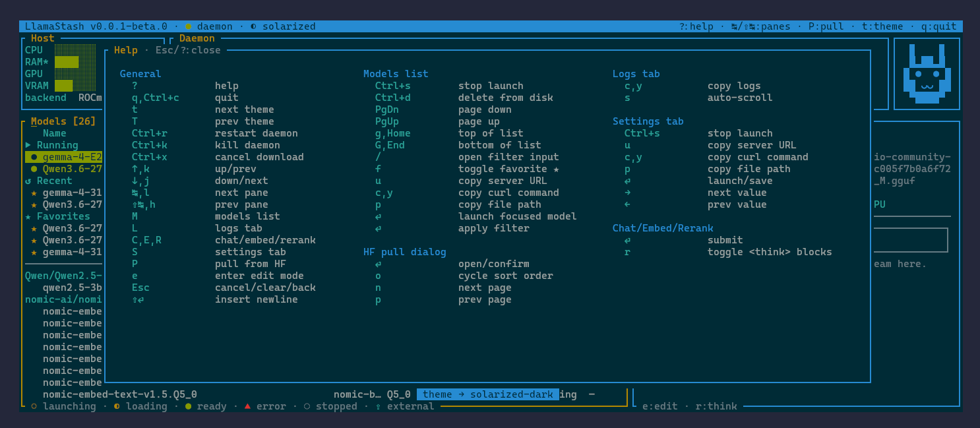Click the green ready status dot in legend
980x428 pixels.
pyautogui.click(x=188, y=406)
